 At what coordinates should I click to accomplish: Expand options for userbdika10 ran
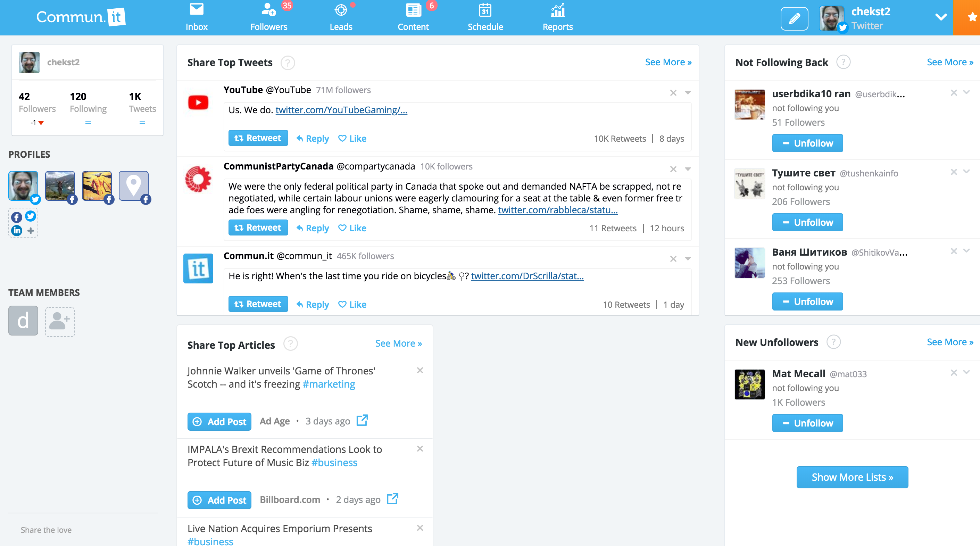coord(966,92)
